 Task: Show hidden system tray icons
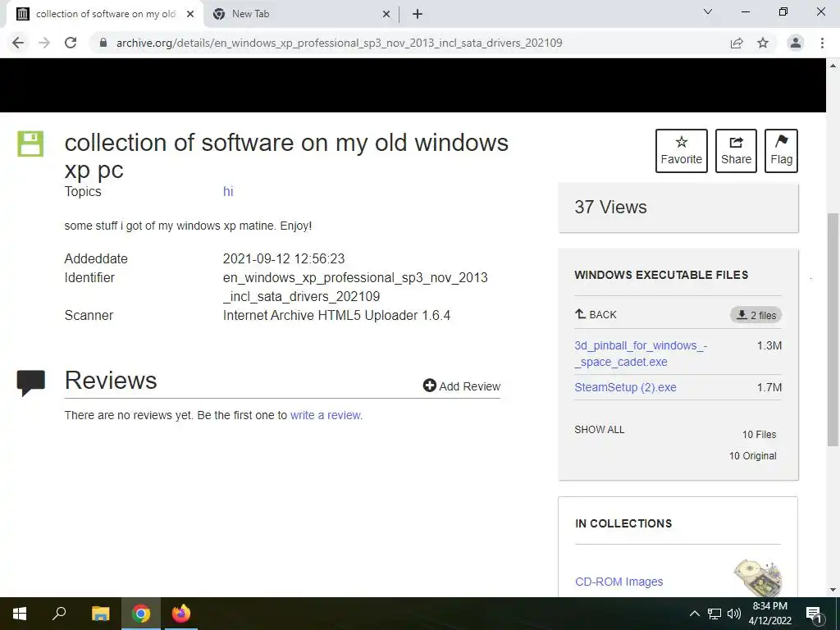pos(694,614)
